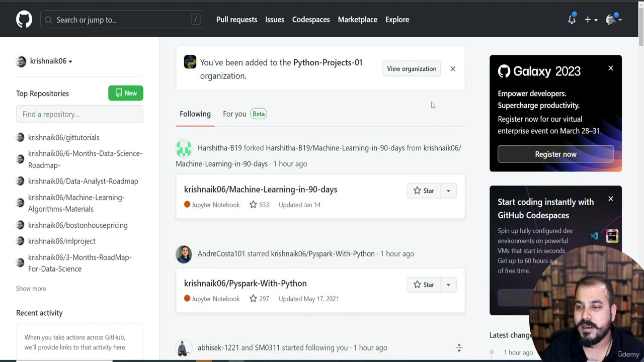Open krishnaik06/bostonhousepricing repository link
Image resolution: width=644 pixels, height=362 pixels.
click(78, 225)
